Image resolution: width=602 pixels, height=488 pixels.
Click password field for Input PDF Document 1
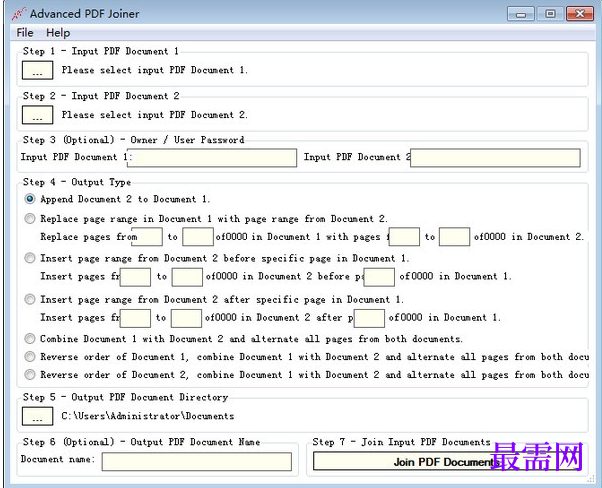coord(212,158)
